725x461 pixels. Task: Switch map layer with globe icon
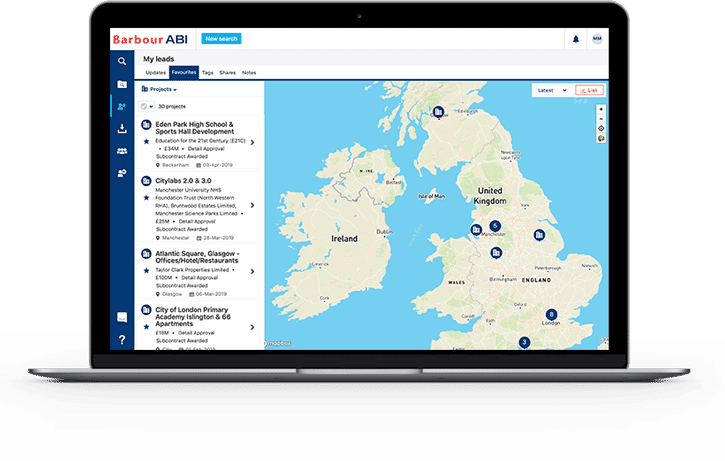tap(601, 138)
